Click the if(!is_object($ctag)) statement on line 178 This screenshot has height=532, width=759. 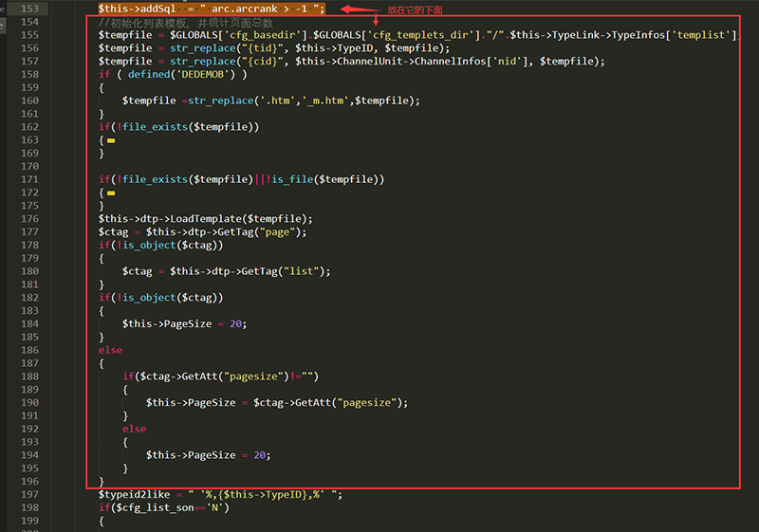pos(161,245)
